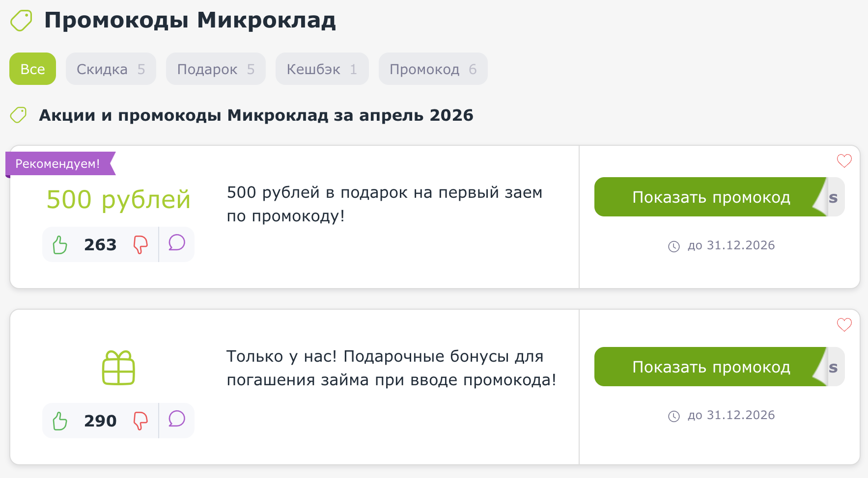Click the thumbs down icon on the gift bonus card
Screen dimensions: 868x478
click(140, 421)
